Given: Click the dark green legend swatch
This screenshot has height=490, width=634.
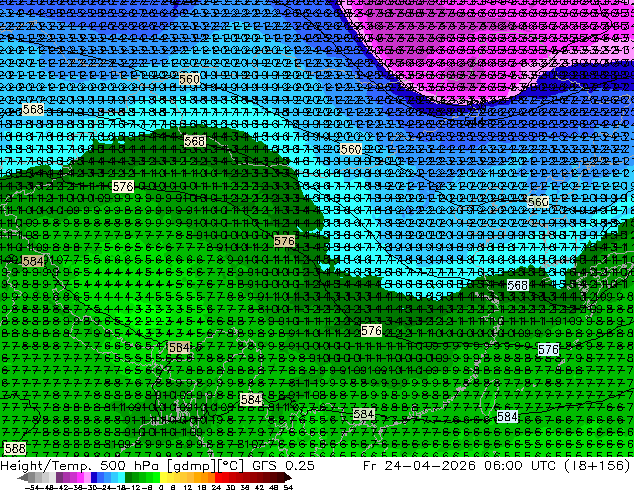Looking at the screenshot, I should [129, 477].
